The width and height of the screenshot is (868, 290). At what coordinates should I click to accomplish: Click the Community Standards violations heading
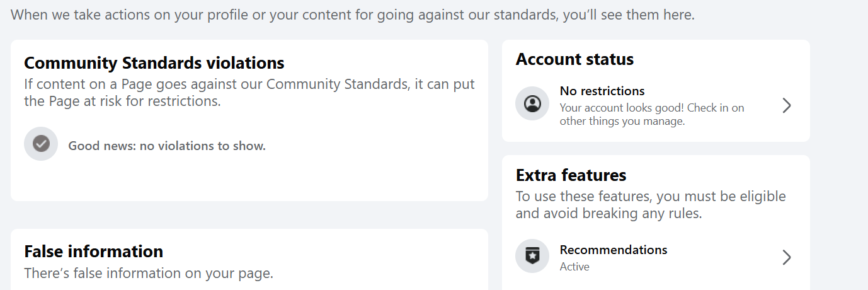tap(154, 63)
